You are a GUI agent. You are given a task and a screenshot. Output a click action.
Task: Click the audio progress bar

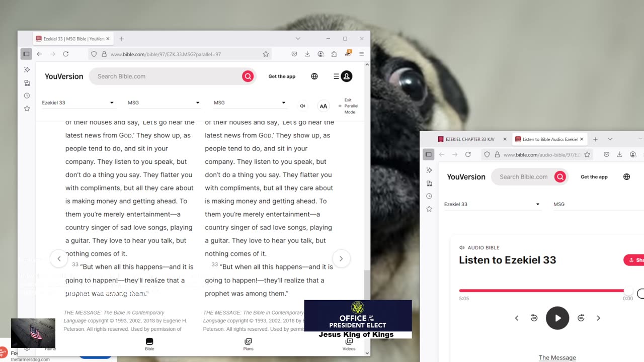pos(545,291)
